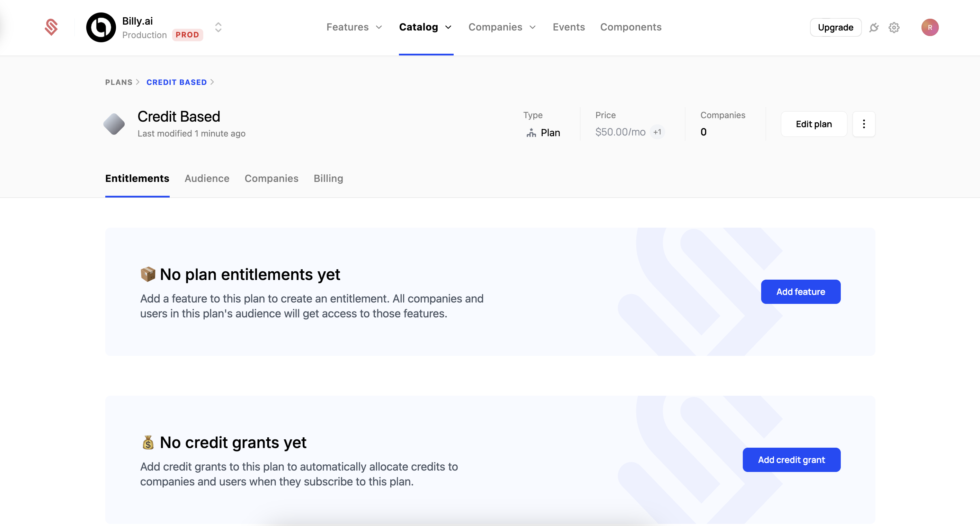Expand the Companies navigation dropdown
This screenshot has width=980, height=526.
pyautogui.click(x=501, y=27)
